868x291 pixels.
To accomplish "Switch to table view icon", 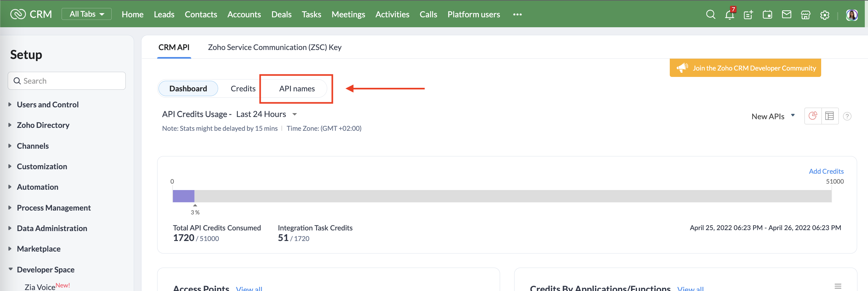I will coord(830,116).
